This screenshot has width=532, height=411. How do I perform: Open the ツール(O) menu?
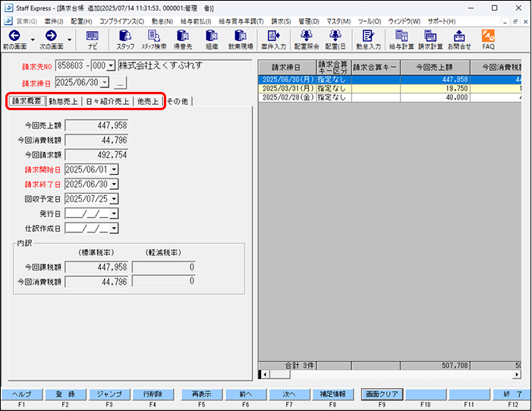370,21
